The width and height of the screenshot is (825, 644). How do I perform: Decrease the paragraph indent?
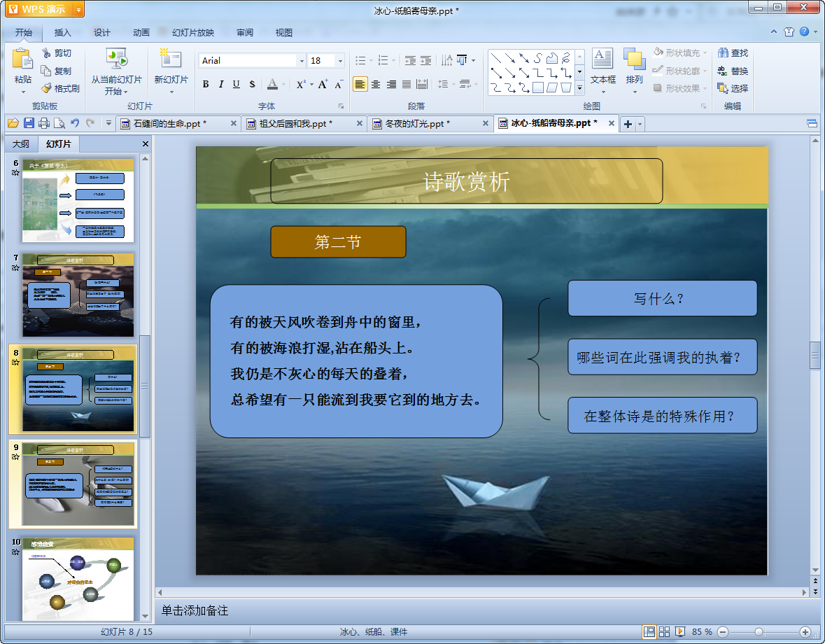tap(410, 60)
